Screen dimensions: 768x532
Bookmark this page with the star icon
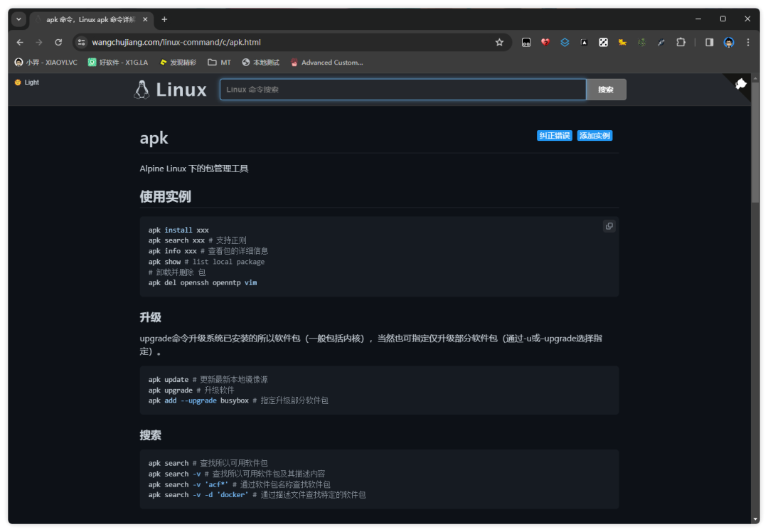pyautogui.click(x=499, y=43)
